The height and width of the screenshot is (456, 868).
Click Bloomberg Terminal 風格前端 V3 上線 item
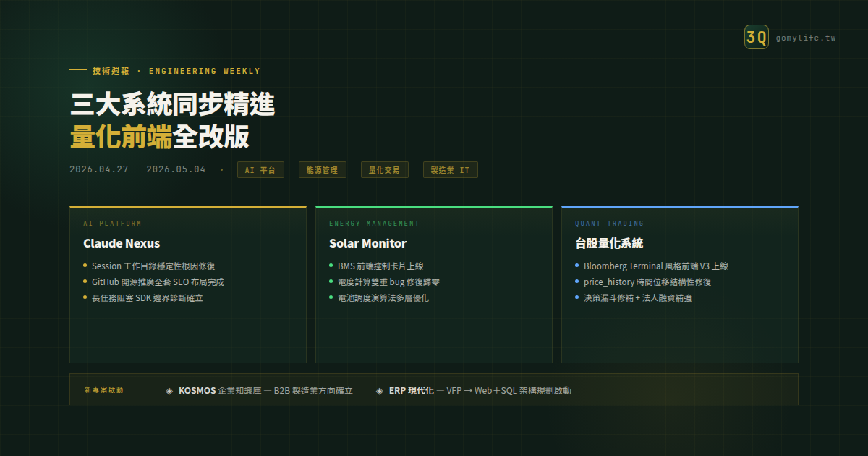pyautogui.click(x=656, y=266)
